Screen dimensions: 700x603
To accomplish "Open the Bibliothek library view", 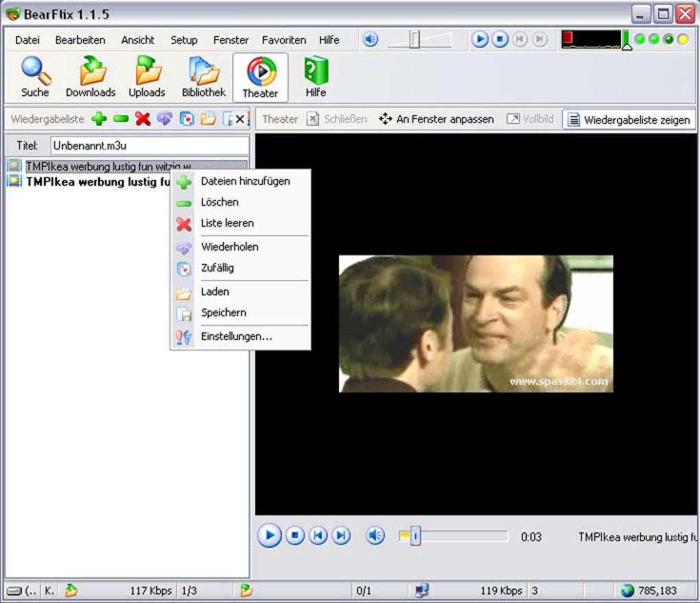I will point(204,78).
